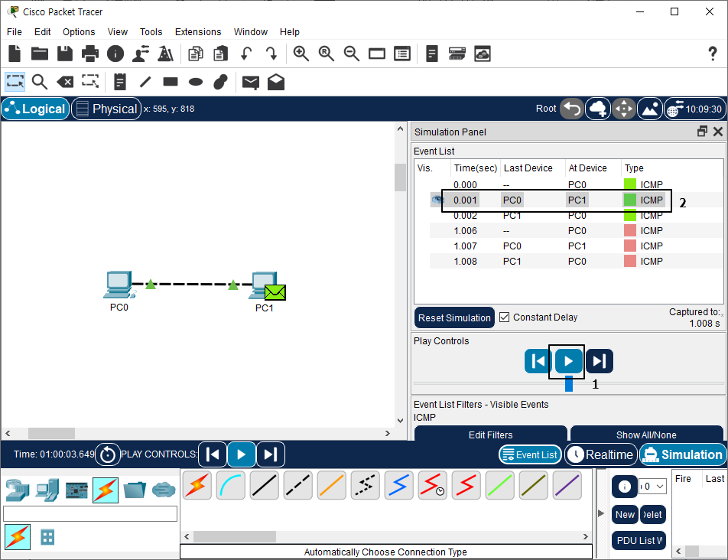Open the Edit menu
Image resolution: width=728 pixels, height=560 pixels.
(42, 31)
